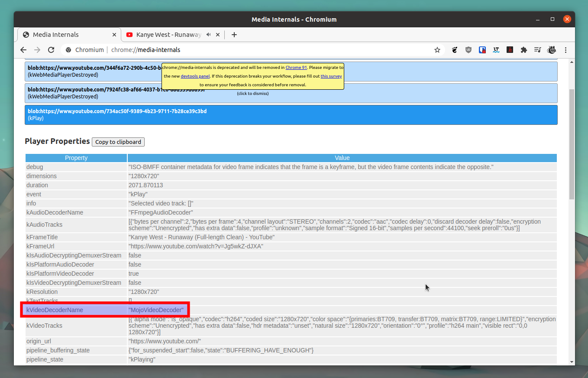Viewport: 588px width, 378px height.
Task: Open the LanguageTool extension
Action: click(496, 49)
